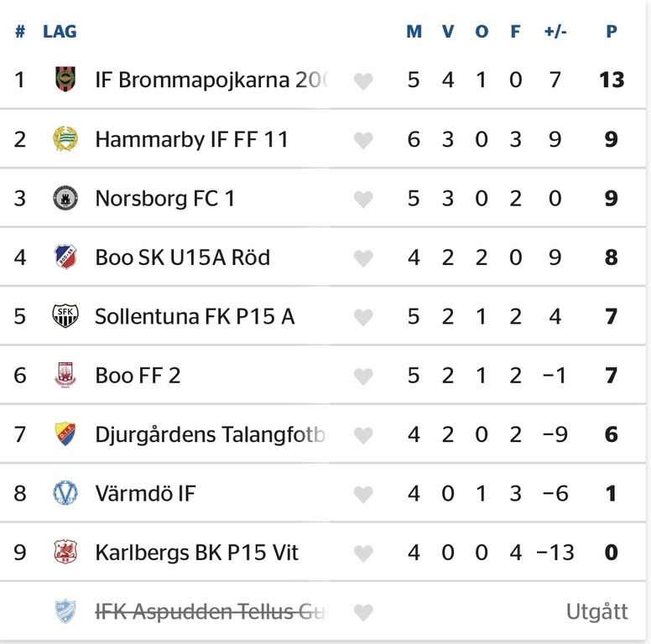Click the +/- goal difference header

555,32
